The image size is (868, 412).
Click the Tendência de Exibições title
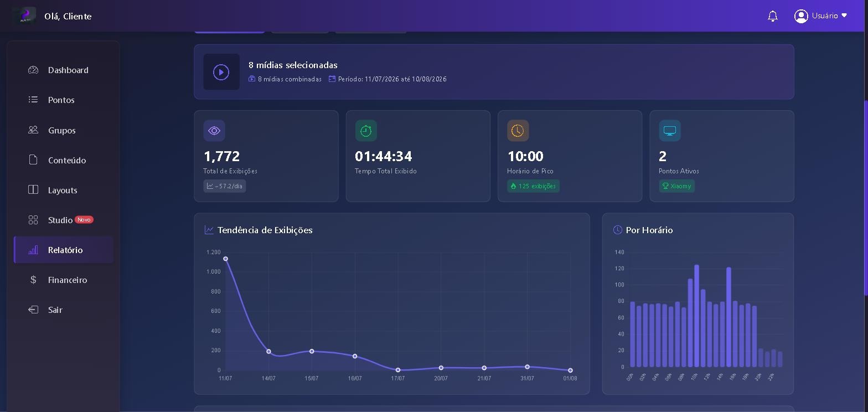point(265,230)
